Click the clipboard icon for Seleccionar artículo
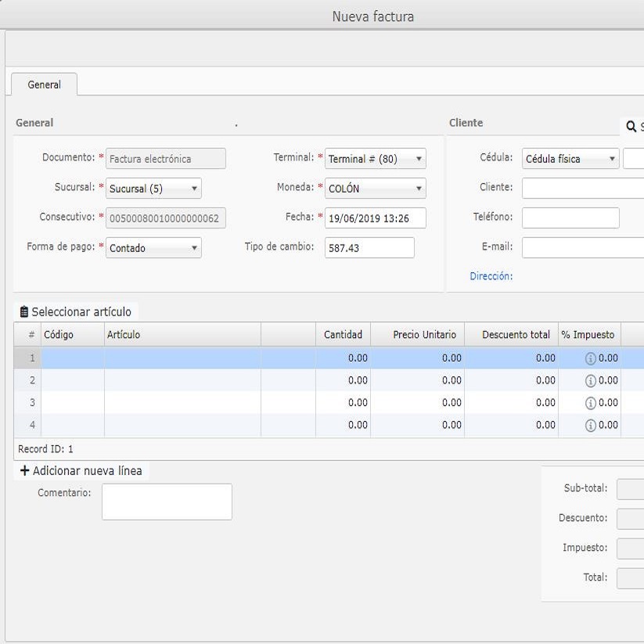This screenshot has height=644, width=644. pyautogui.click(x=23, y=312)
